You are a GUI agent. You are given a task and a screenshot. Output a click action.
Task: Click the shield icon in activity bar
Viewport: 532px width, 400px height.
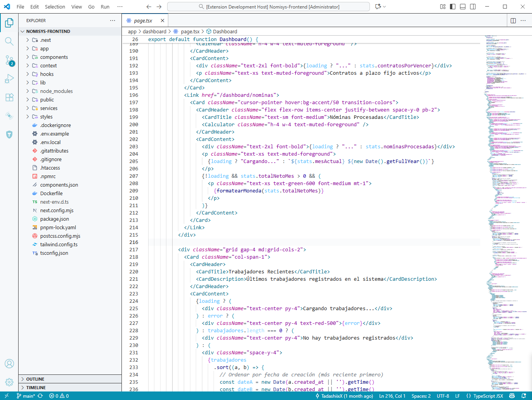coord(9,134)
